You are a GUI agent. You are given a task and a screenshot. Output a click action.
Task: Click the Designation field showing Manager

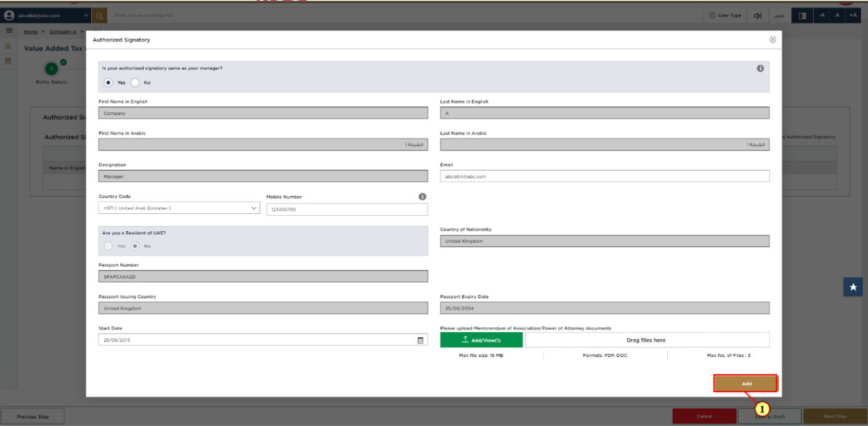tap(263, 176)
